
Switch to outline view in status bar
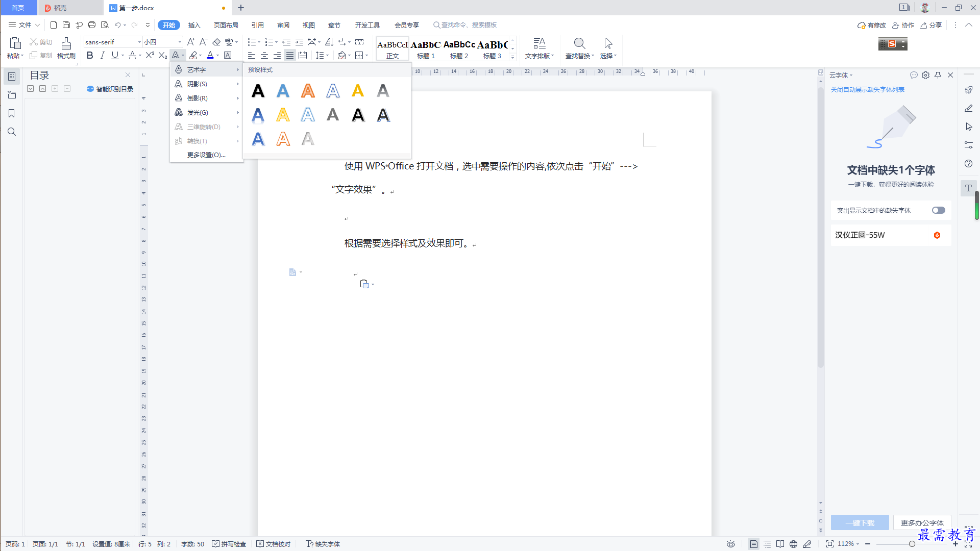[767, 544]
